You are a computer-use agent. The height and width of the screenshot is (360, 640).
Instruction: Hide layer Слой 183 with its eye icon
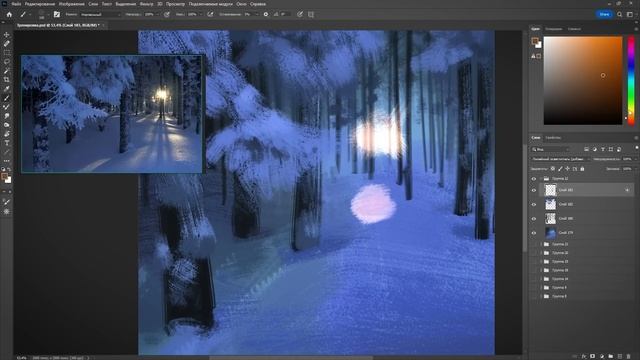point(534,190)
